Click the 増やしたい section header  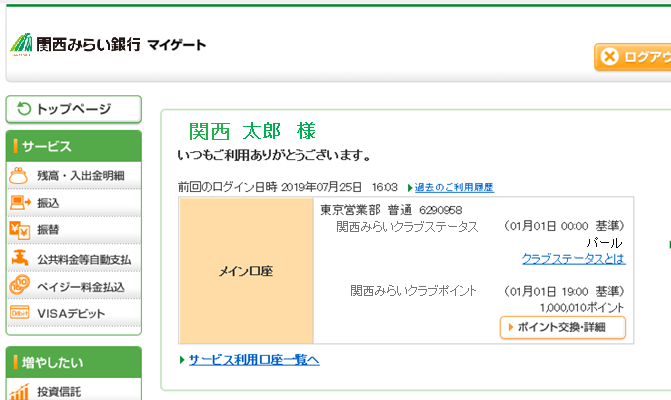[x=74, y=362]
